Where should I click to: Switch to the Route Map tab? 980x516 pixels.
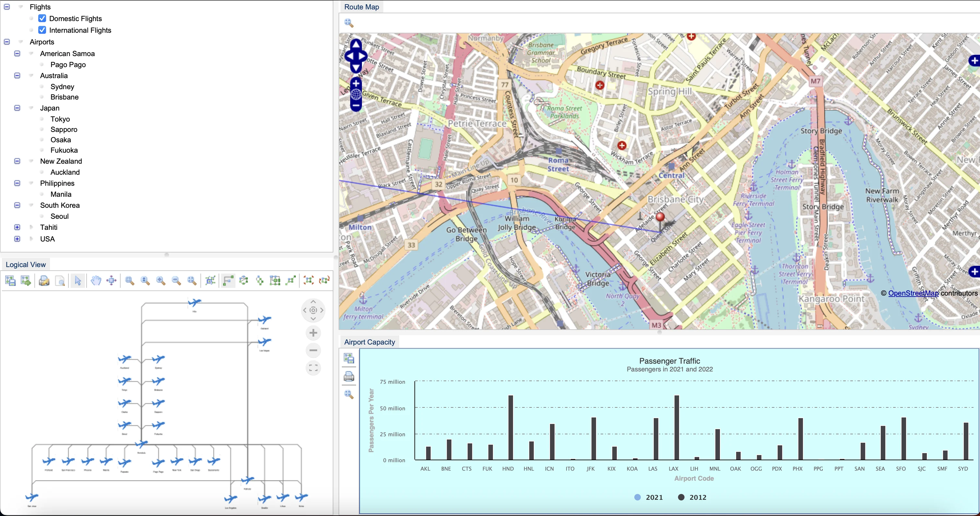pyautogui.click(x=361, y=7)
